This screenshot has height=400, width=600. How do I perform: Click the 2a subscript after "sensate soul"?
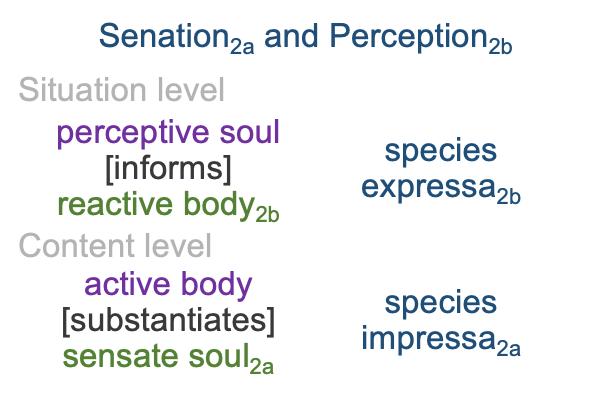coord(263,365)
